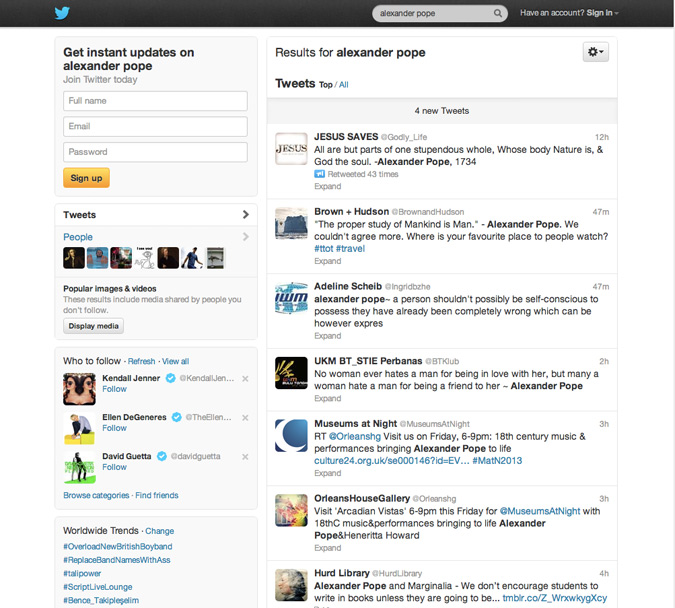The height and width of the screenshot is (608, 675).
Task: Open the #ReplaceBandNamesWithAss trend
Action: [x=117, y=560]
